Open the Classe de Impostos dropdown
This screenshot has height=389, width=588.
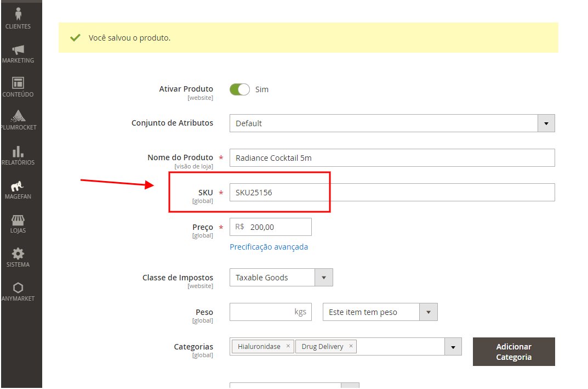coord(323,278)
